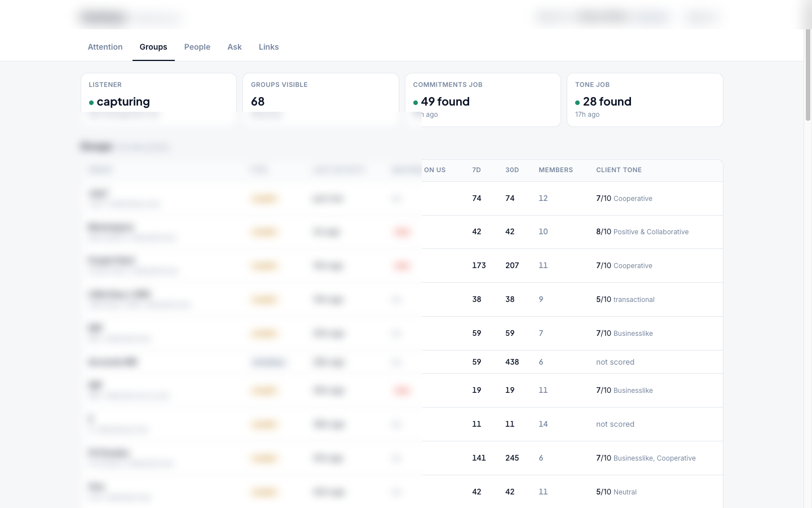Click the 30D value 207

(x=512, y=265)
